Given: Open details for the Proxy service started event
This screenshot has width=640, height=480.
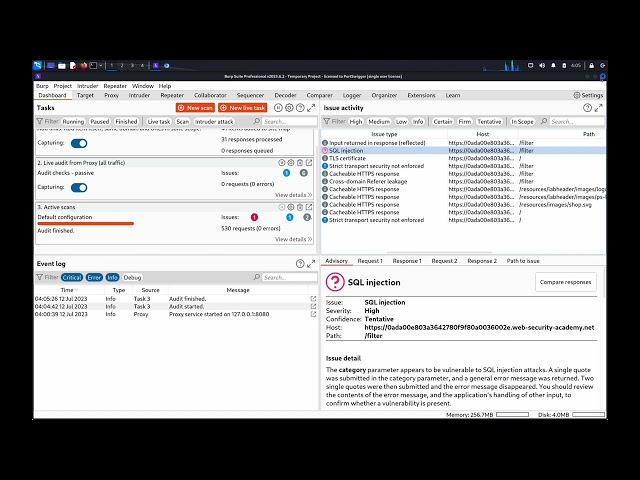Looking at the screenshot, I should 313,314.
